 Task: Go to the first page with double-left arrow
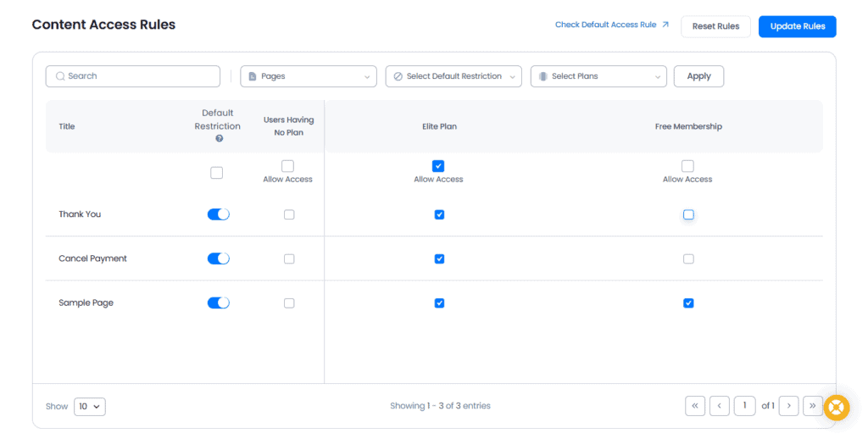coord(695,406)
